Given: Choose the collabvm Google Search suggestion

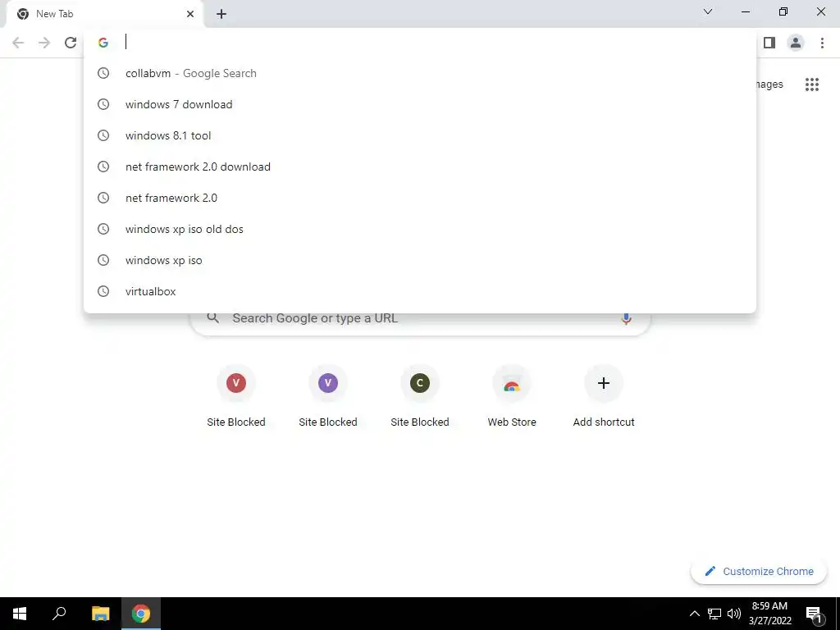Looking at the screenshot, I should 420,73.
